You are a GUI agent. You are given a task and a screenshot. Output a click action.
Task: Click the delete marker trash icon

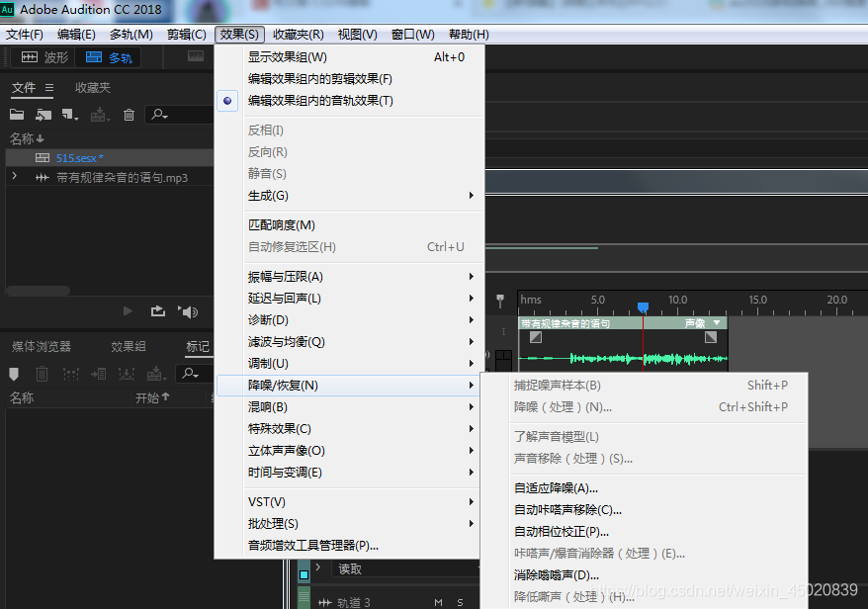click(x=43, y=375)
